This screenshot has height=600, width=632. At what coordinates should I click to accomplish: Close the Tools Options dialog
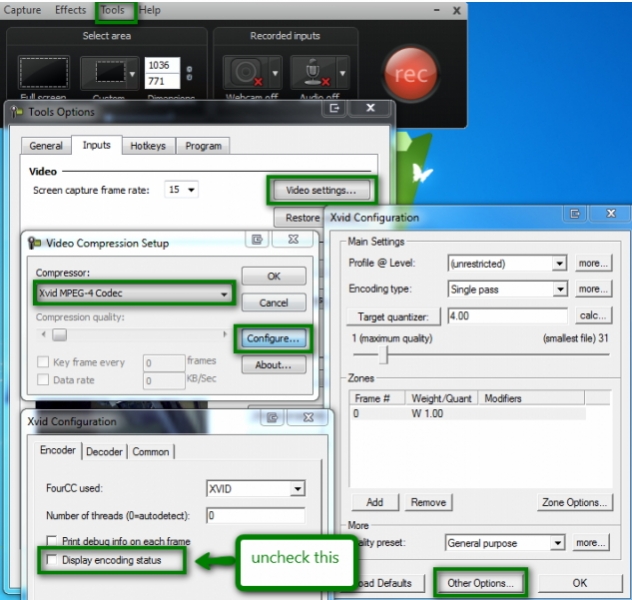click(370, 108)
